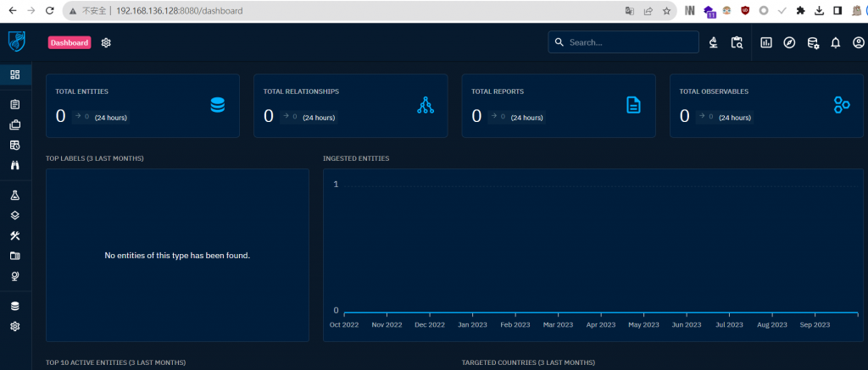Open the microscope icon beside search

pos(714,42)
